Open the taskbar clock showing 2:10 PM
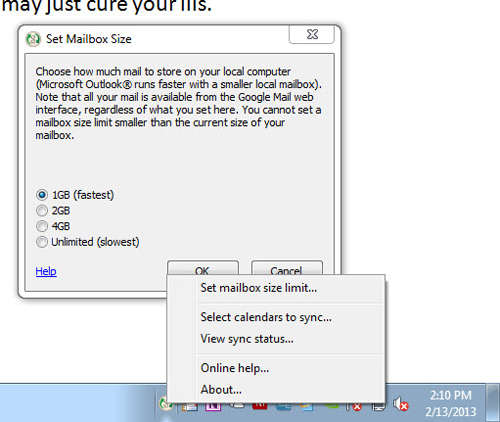Screen dimensions: 500x422 450,403
